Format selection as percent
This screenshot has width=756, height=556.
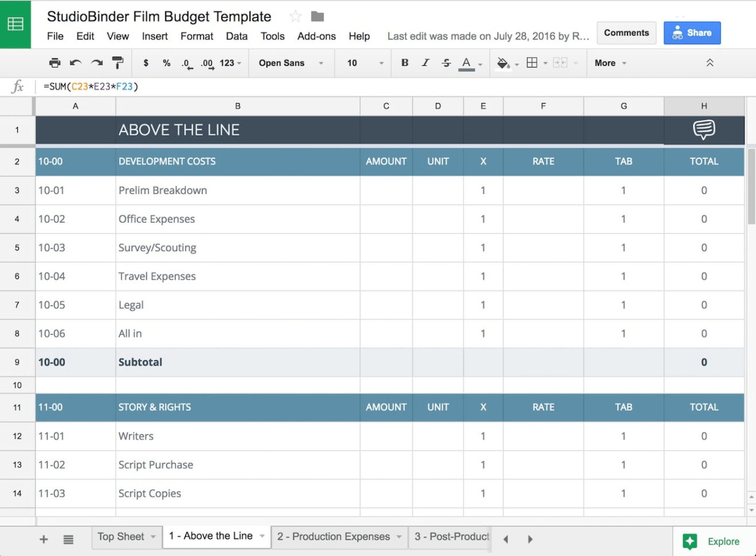click(166, 63)
